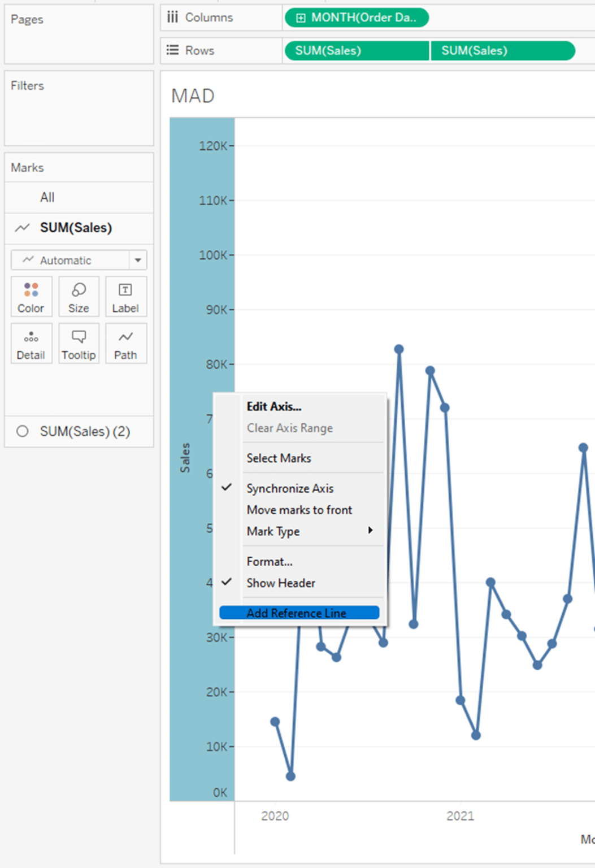Image resolution: width=595 pixels, height=868 pixels.
Task: Click the Columns shelf icon
Action: tap(173, 17)
